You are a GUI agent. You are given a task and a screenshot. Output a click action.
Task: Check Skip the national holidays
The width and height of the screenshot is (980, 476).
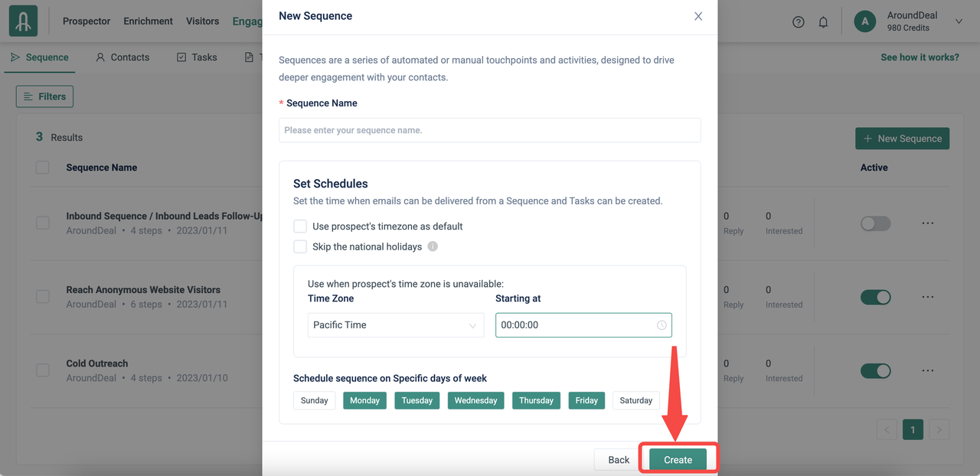coord(300,247)
